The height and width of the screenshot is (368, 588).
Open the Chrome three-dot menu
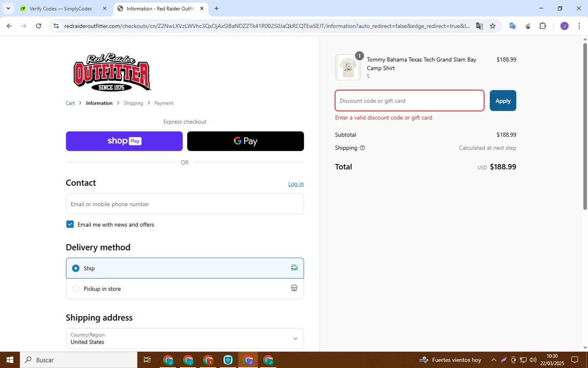coord(579,26)
